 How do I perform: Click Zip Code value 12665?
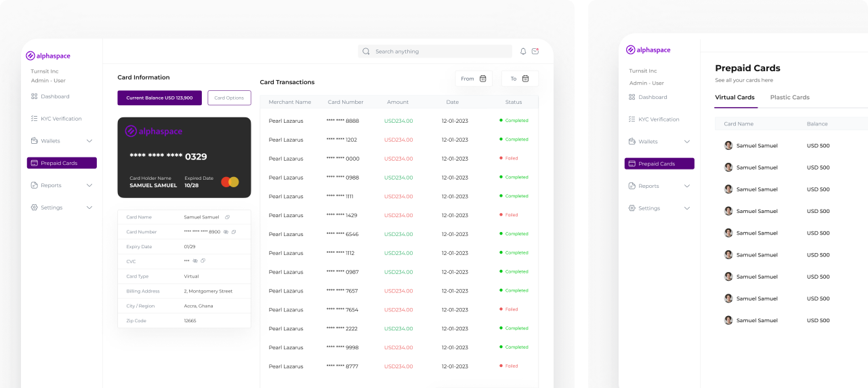(190, 321)
